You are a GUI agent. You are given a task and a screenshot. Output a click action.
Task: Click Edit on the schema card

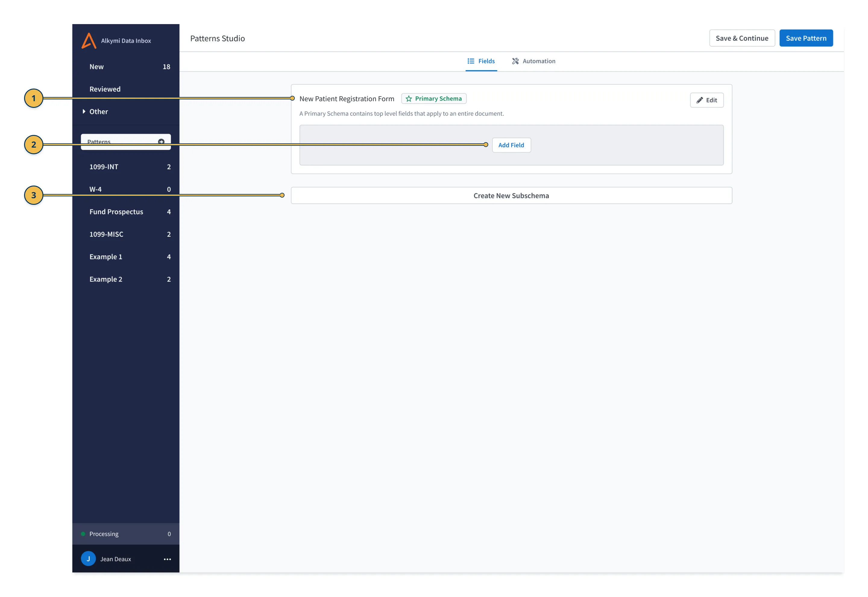click(x=707, y=100)
